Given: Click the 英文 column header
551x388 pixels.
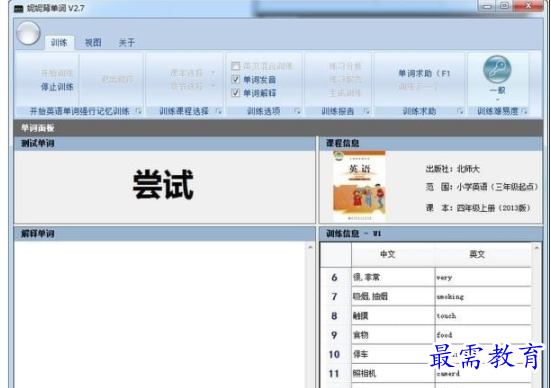Looking at the screenshot, I should click(483, 254).
